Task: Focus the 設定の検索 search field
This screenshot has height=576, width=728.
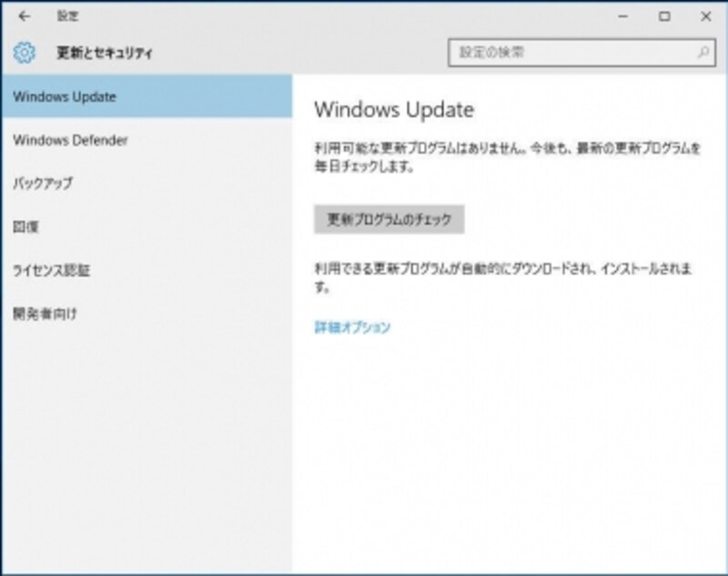Action: point(581,53)
